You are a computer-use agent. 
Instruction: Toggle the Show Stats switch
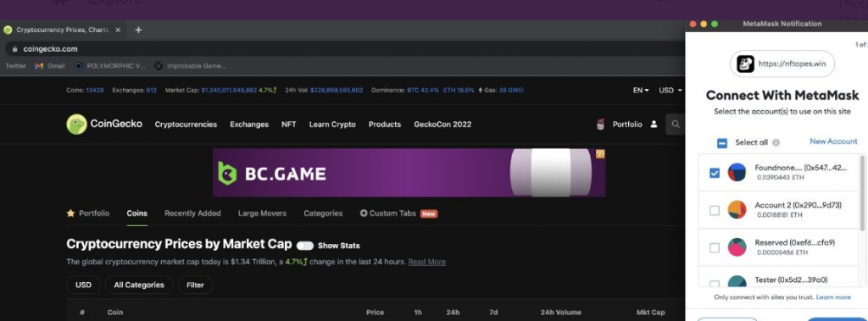coord(305,246)
